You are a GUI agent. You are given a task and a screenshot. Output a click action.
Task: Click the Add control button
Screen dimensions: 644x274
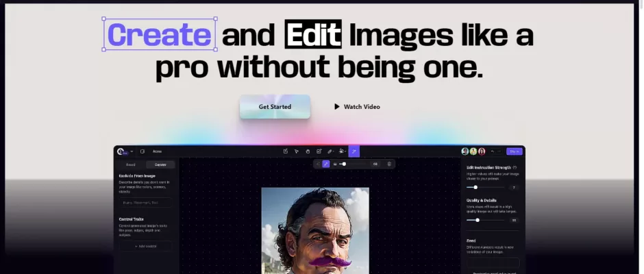[146, 246]
